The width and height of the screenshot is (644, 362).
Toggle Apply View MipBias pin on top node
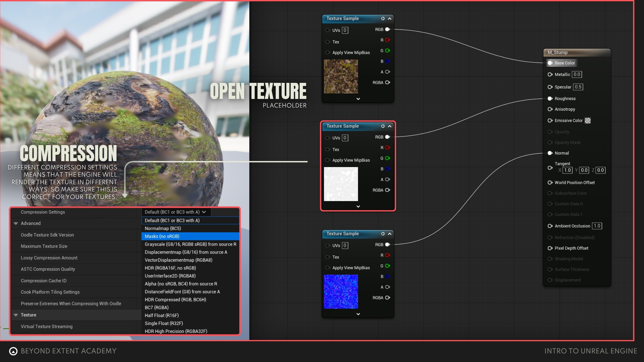point(328,53)
